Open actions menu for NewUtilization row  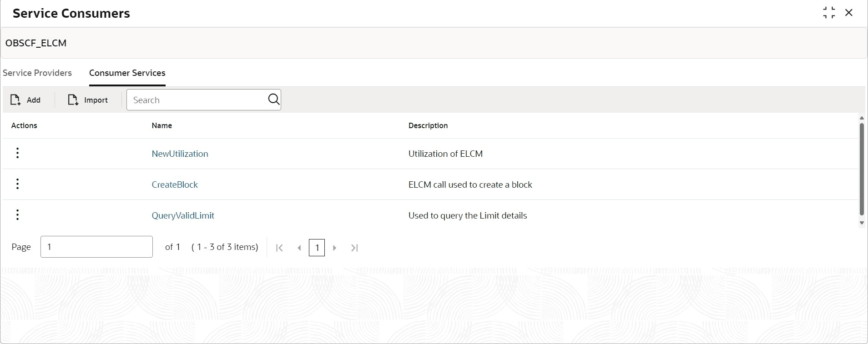tap(17, 153)
